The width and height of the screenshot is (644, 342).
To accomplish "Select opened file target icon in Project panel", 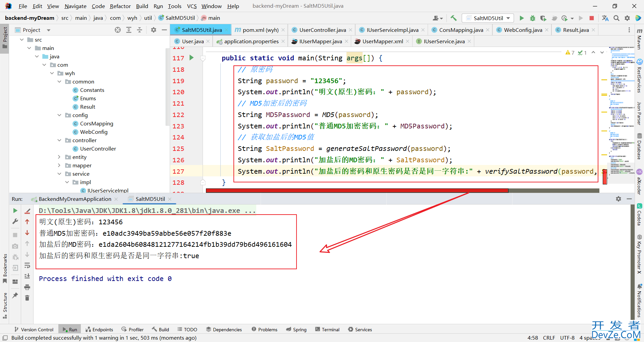I will 118,30.
